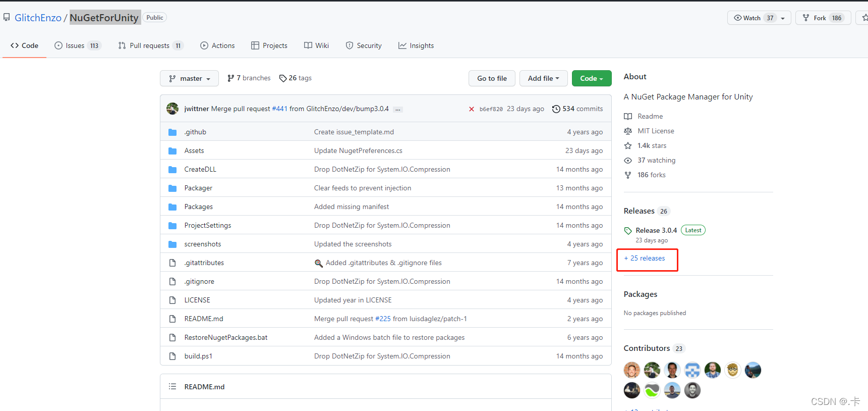Click the README.md list outline icon
Image resolution: width=868 pixels, height=411 pixels.
coord(172,387)
